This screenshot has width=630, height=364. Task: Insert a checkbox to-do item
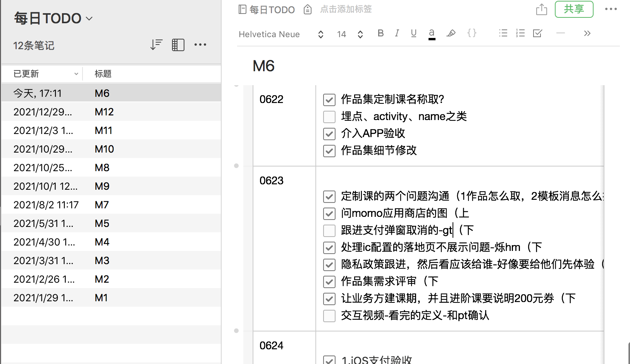[x=537, y=33]
